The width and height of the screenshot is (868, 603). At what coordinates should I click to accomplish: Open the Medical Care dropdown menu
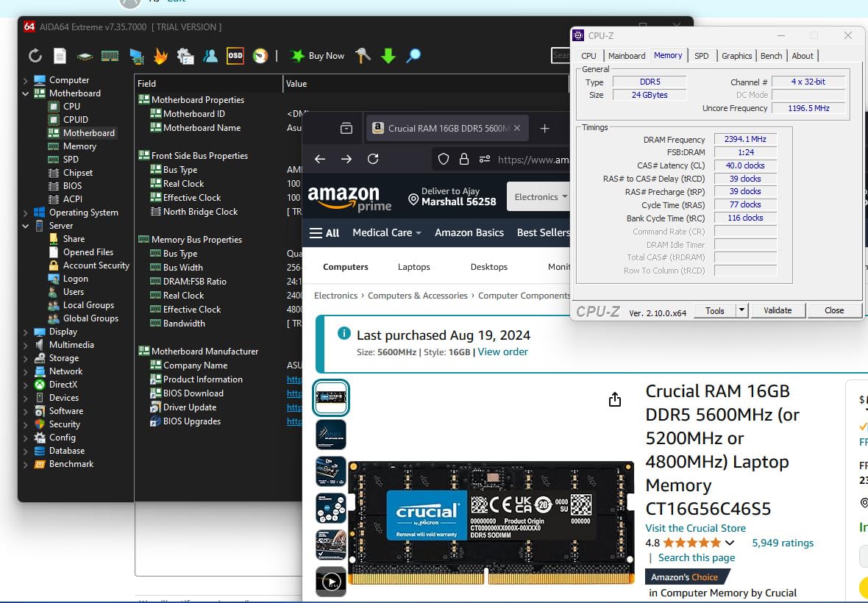387,233
